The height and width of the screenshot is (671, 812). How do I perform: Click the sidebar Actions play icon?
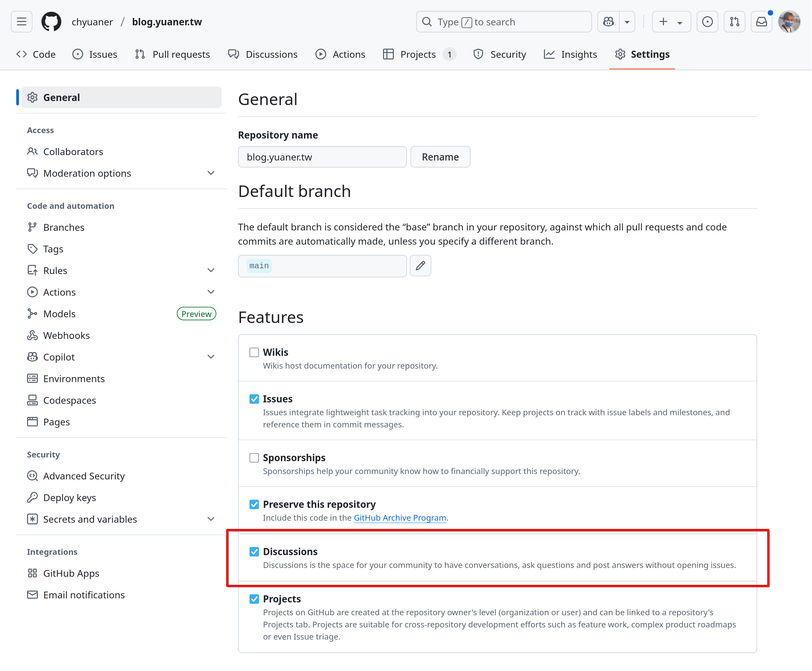[x=32, y=292]
